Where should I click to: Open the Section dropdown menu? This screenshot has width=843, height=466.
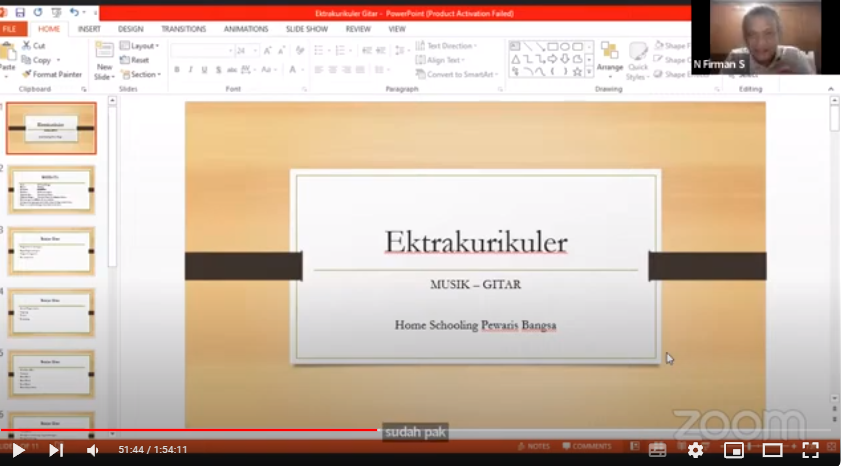coord(139,74)
